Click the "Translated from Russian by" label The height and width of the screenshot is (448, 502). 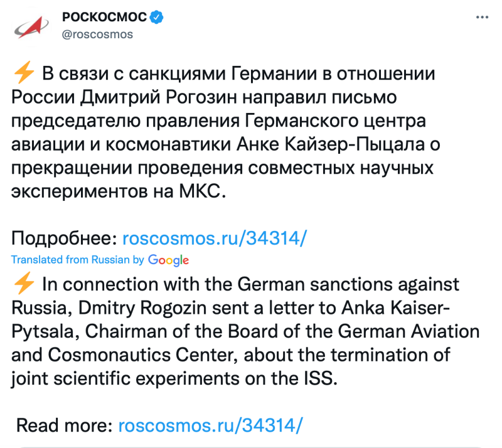(78, 260)
